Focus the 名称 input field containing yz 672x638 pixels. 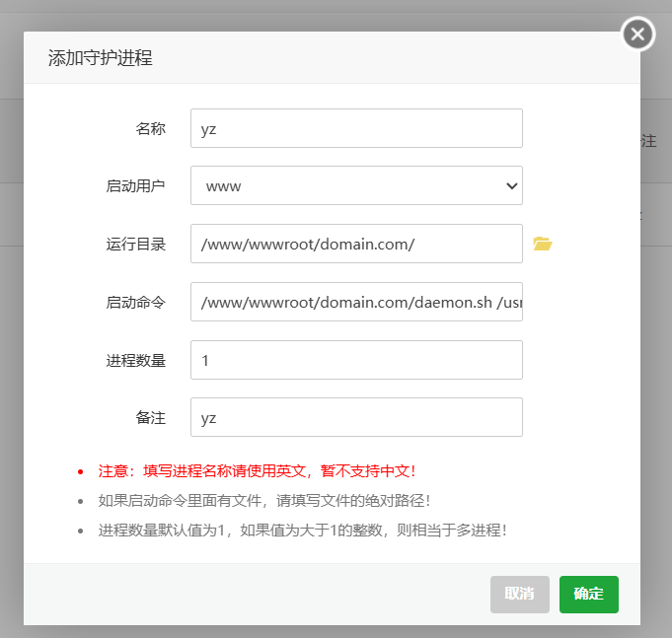pyautogui.click(x=355, y=128)
